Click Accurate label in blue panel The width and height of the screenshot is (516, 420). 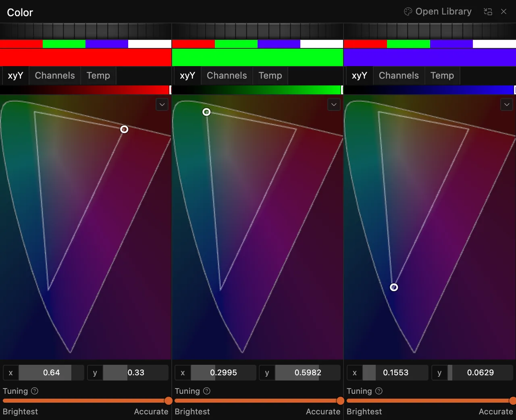click(x=496, y=412)
